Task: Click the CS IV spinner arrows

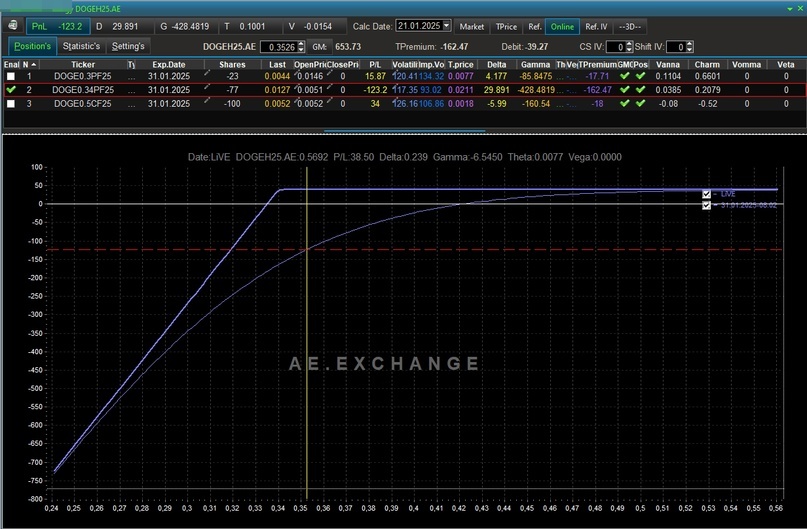Action: click(629, 47)
